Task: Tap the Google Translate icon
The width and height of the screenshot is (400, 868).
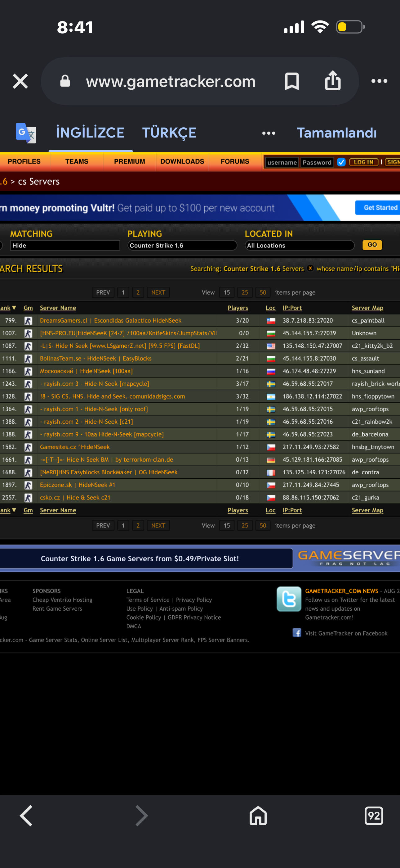Action: coord(26,133)
